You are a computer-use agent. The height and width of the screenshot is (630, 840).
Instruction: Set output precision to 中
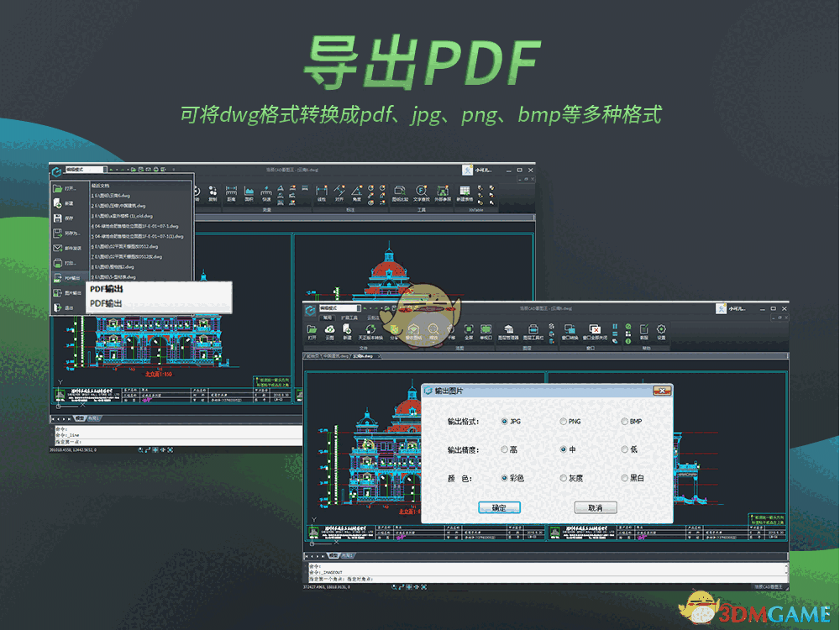tap(563, 449)
